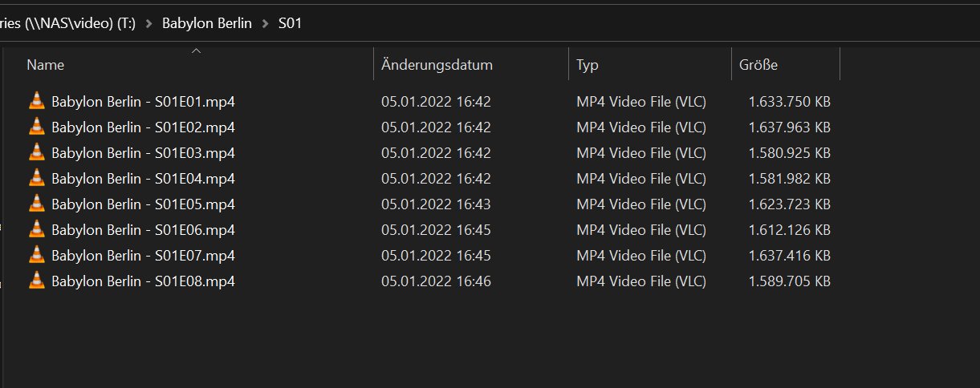
Task: Select file Babylon Berlin - S01E06.mp4 by name
Action: (x=143, y=229)
